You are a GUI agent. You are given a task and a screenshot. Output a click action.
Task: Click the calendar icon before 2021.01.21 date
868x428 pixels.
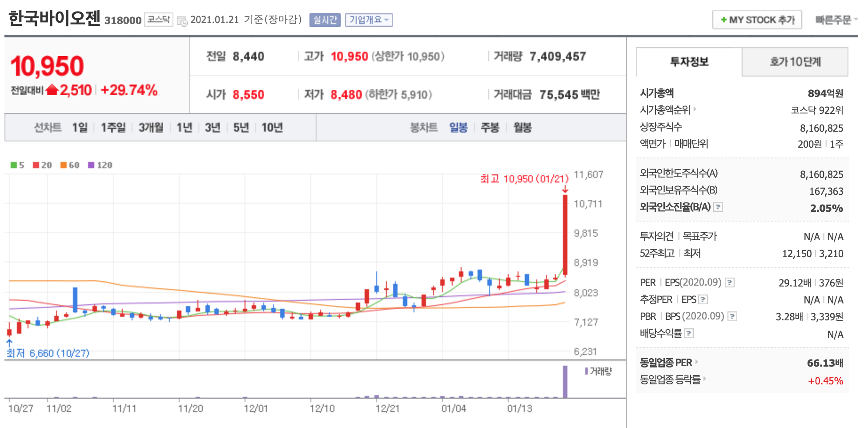tap(182, 21)
